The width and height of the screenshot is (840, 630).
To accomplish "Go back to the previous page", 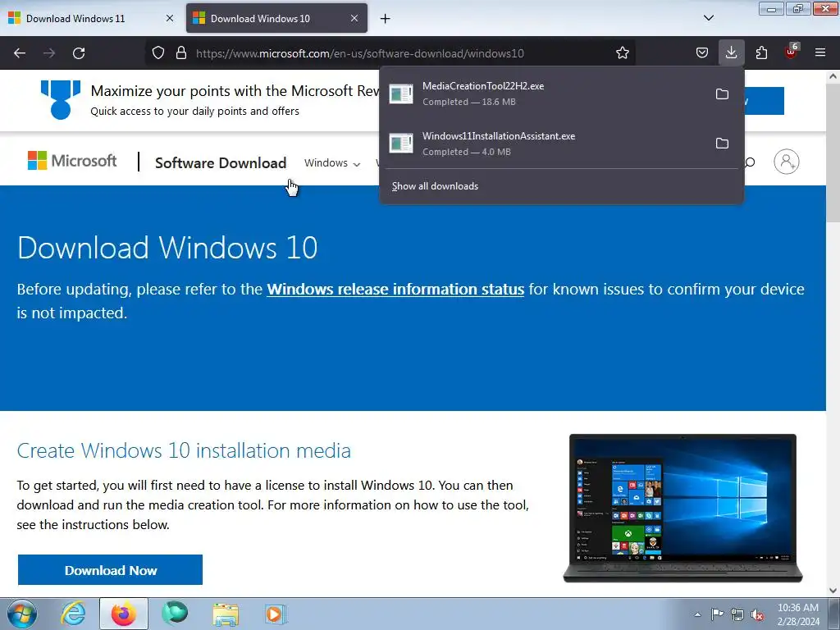I will click(x=20, y=53).
